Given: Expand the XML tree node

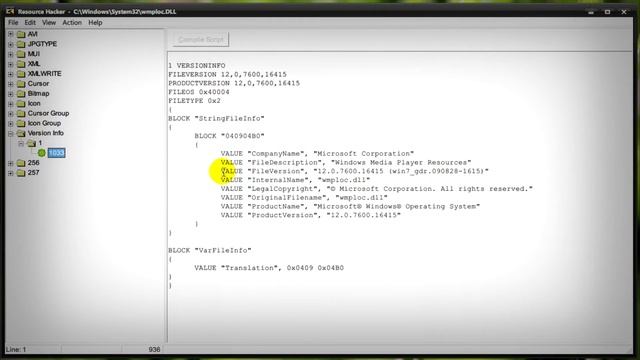Looking at the screenshot, I should [x=11, y=64].
